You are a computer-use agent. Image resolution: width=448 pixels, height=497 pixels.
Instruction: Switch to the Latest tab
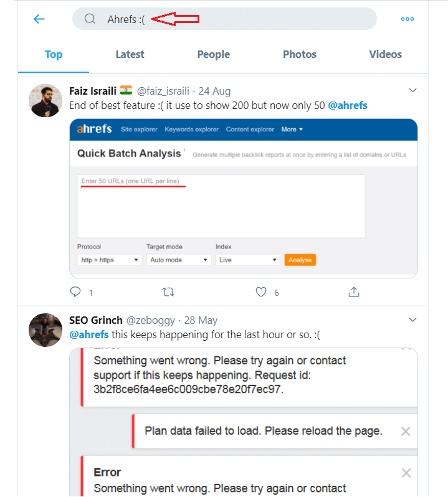130,55
